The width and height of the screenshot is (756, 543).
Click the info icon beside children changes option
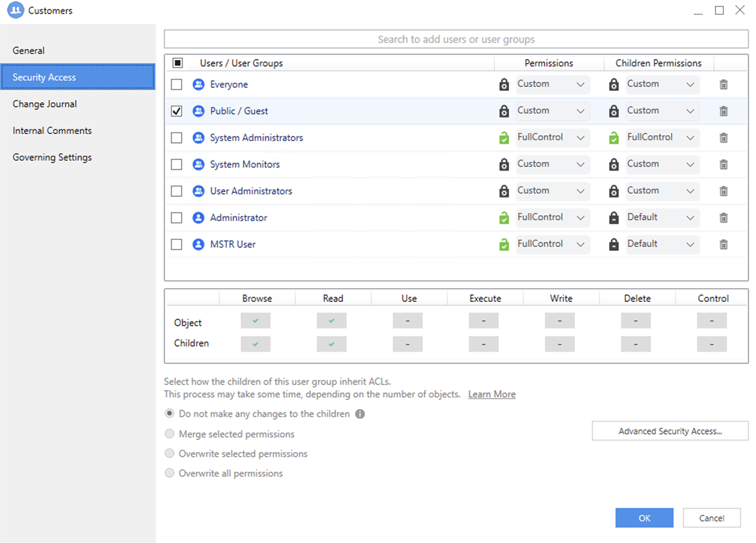click(x=360, y=414)
